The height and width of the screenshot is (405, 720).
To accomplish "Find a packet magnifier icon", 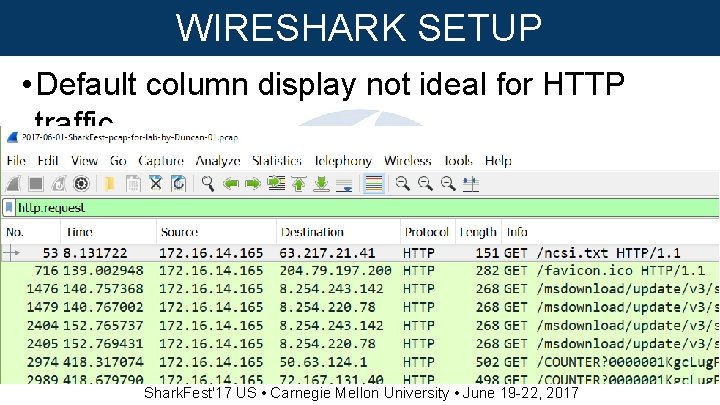I will point(208,184).
